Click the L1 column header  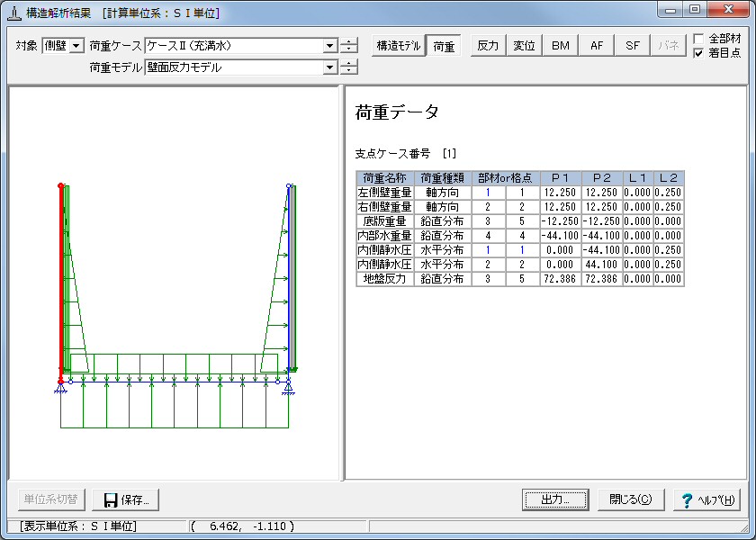(638, 178)
